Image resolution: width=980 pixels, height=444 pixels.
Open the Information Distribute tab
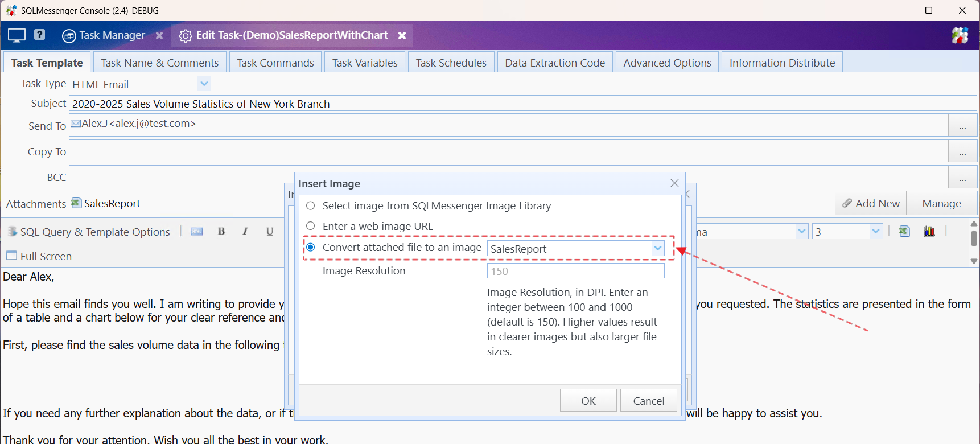782,63
